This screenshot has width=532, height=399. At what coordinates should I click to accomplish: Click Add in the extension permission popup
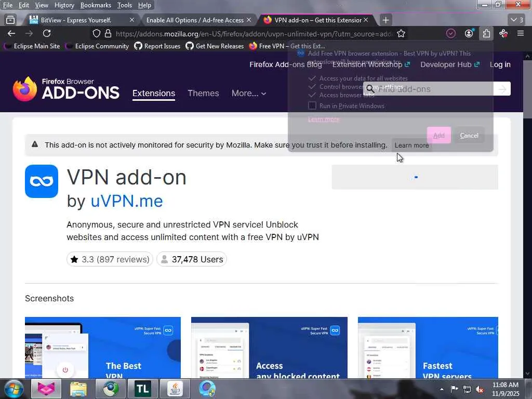click(438, 135)
